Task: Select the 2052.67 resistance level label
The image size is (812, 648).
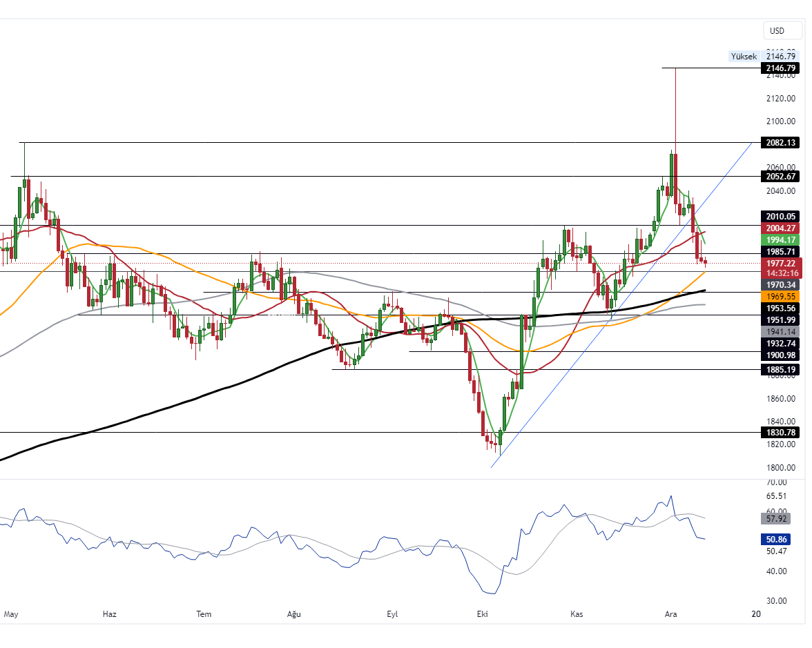Action: coord(780,176)
